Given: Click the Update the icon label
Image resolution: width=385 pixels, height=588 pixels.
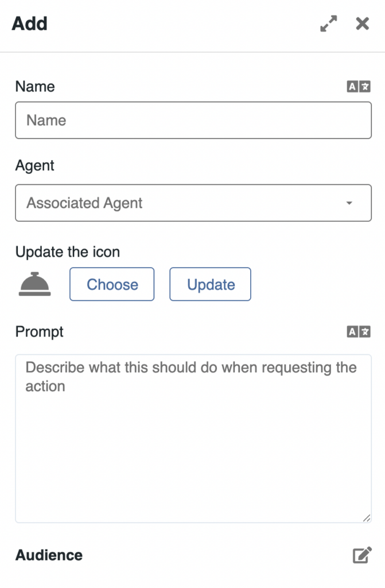Looking at the screenshot, I should (x=68, y=252).
